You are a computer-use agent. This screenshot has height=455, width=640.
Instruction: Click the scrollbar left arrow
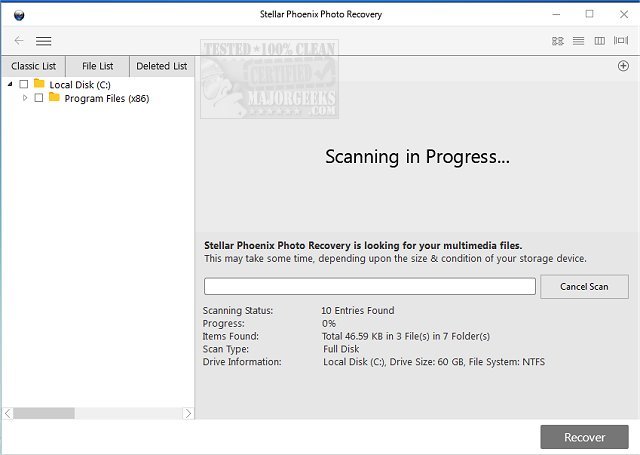[8, 413]
